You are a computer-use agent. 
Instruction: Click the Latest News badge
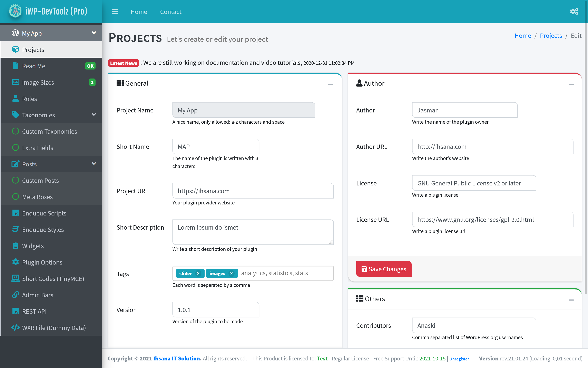[124, 63]
